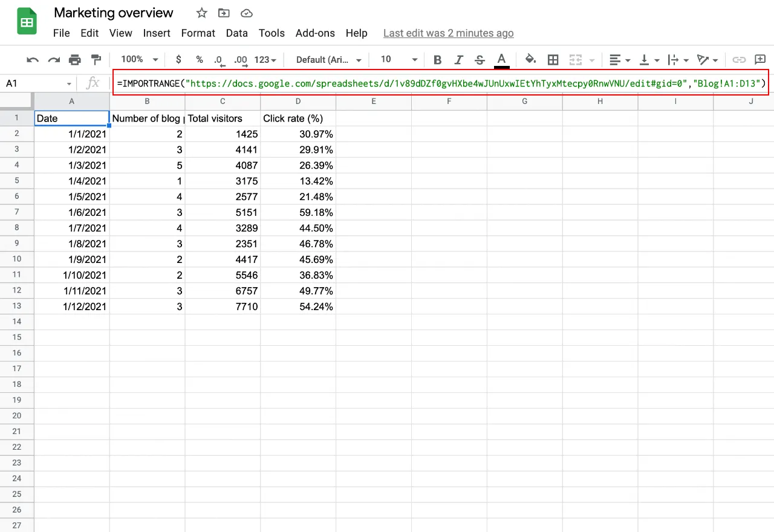Open the Help menu
774x532 pixels.
pos(356,33)
